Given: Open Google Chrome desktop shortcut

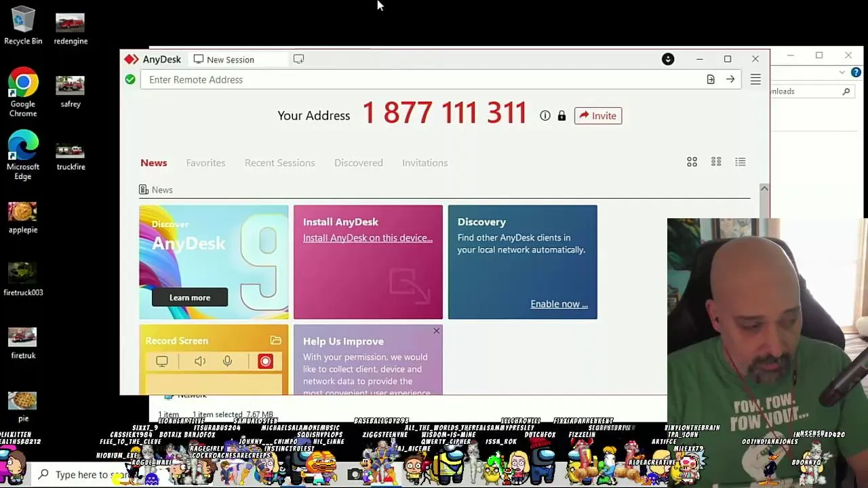Looking at the screenshot, I should coord(23,92).
